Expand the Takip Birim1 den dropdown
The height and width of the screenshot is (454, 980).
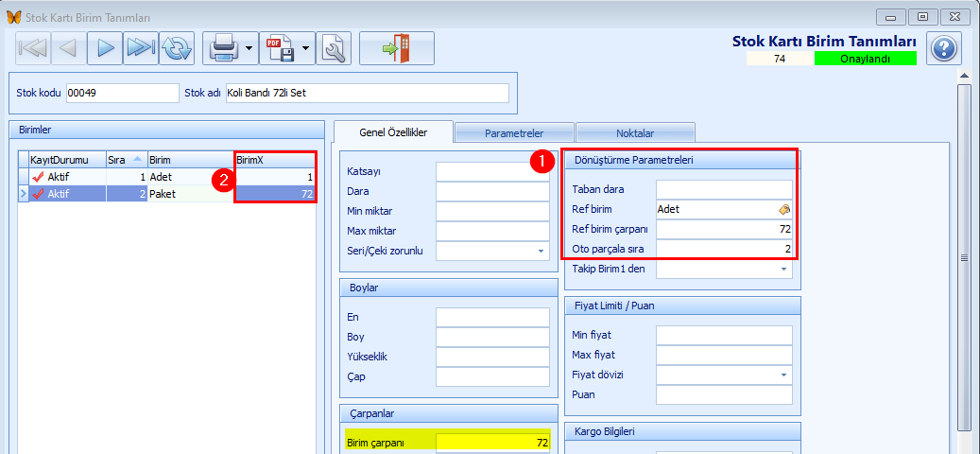point(783,269)
